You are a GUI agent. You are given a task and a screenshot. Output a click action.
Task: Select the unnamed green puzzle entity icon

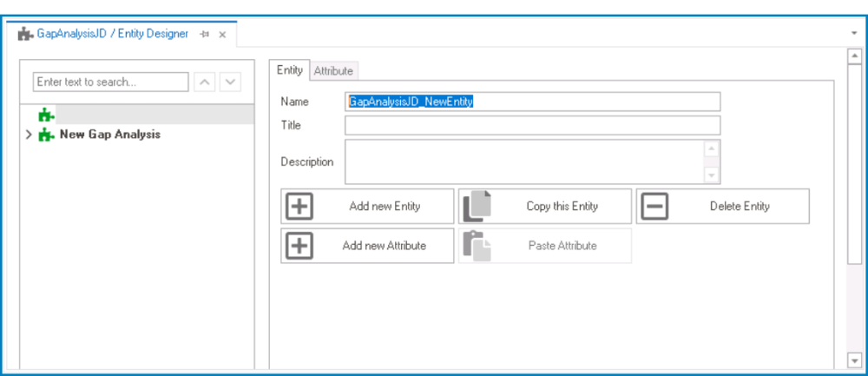[x=47, y=114]
